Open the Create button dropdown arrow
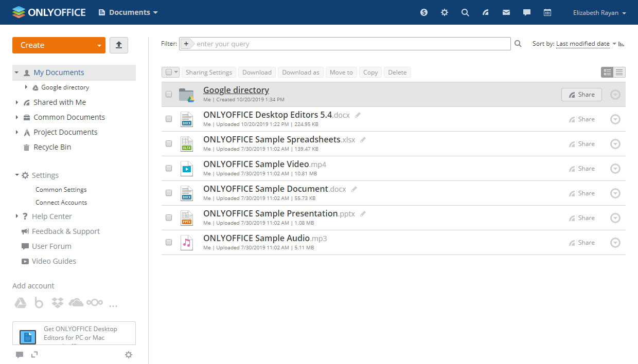 pyautogui.click(x=99, y=46)
